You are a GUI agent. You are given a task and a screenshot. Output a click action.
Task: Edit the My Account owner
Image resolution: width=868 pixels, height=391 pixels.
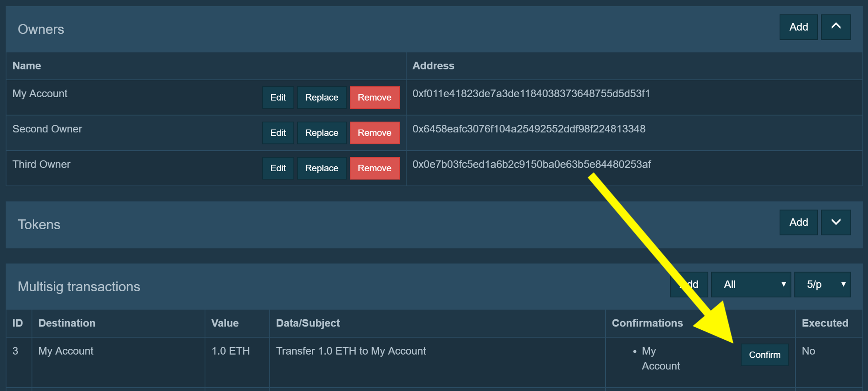pos(278,97)
